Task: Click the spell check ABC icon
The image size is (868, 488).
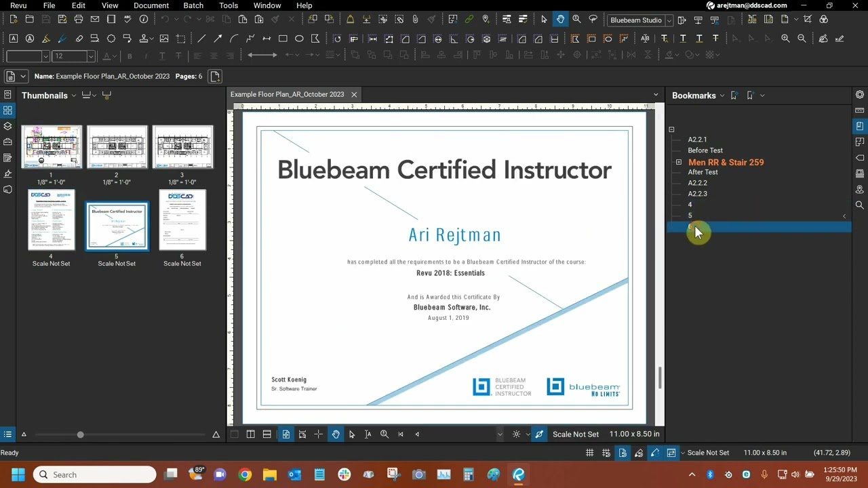Action: pyautogui.click(x=127, y=19)
